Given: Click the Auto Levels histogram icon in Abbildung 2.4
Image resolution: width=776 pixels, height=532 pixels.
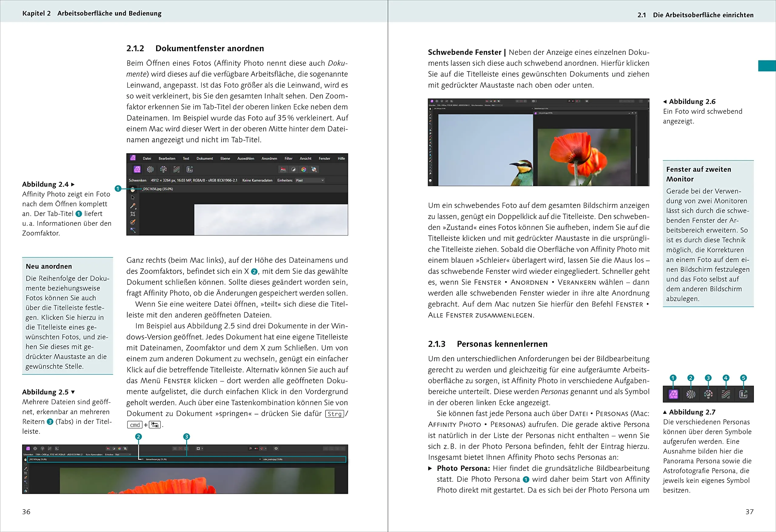Looking at the screenshot, I should 283,170.
